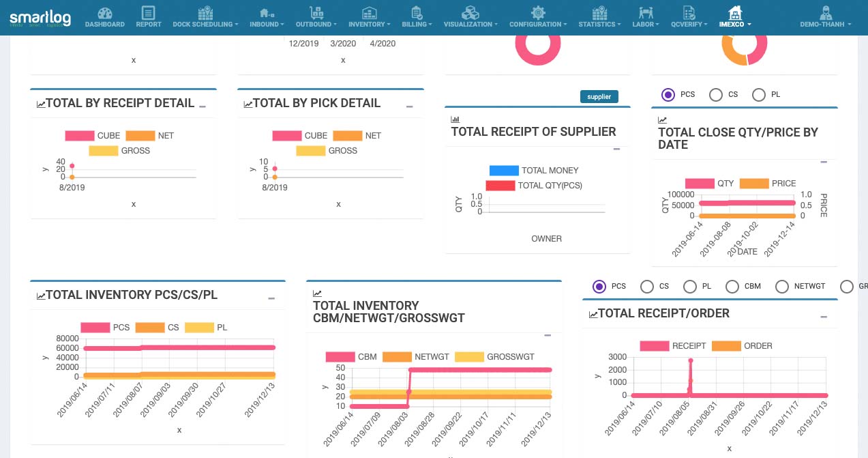
Task: Select the PL option in the TOTAL RECEIPT/ORDER panel
Action: pos(690,287)
